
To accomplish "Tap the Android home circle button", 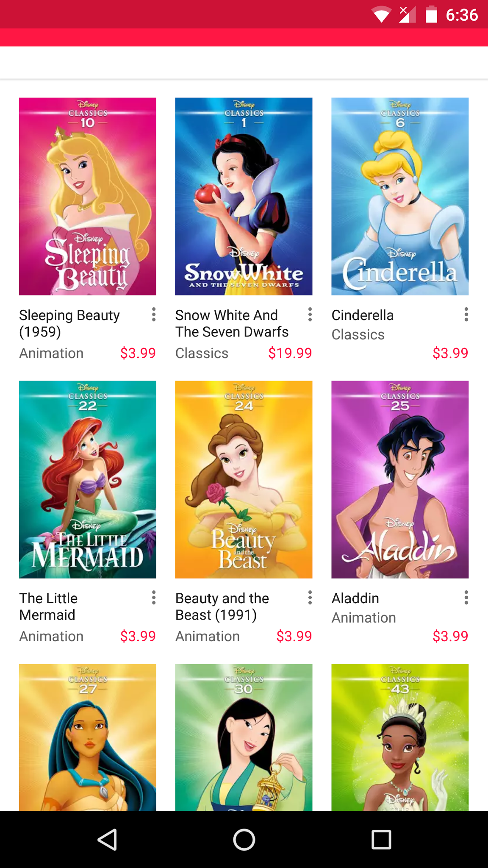I will pyautogui.click(x=244, y=840).
